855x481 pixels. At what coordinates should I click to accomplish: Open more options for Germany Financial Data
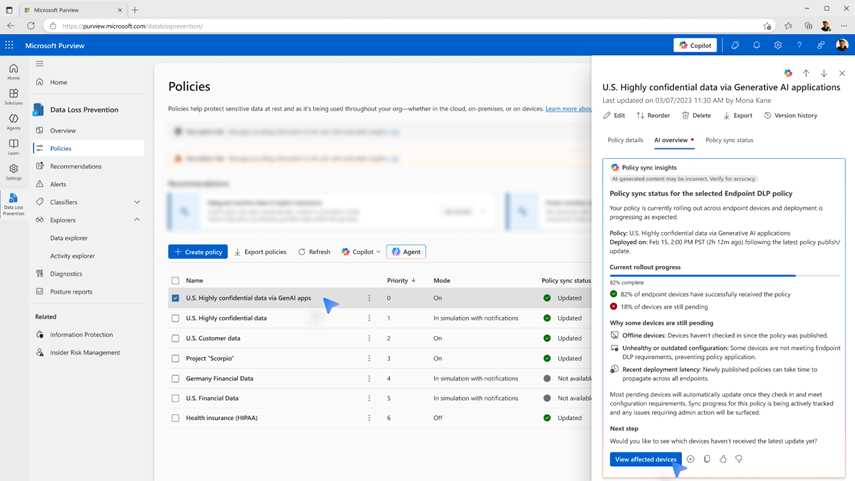coord(369,378)
